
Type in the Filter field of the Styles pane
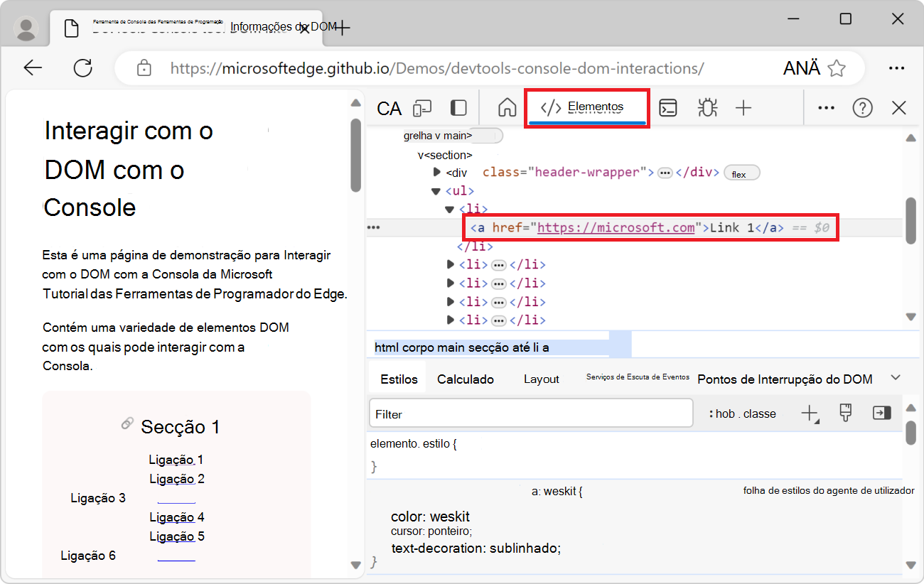(x=530, y=413)
